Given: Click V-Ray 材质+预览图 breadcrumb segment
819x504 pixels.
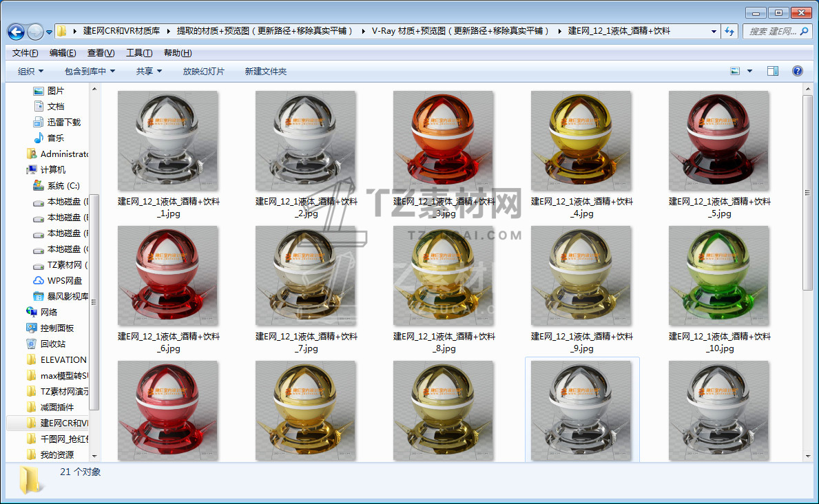Looking at the screenshot, I should coord(460,31).
